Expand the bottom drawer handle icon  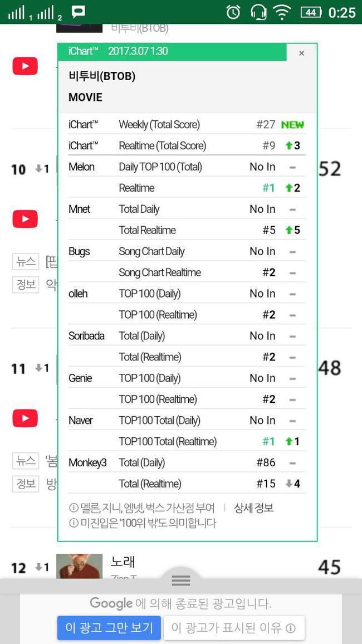pyautogui.click(x=181, y=581)
